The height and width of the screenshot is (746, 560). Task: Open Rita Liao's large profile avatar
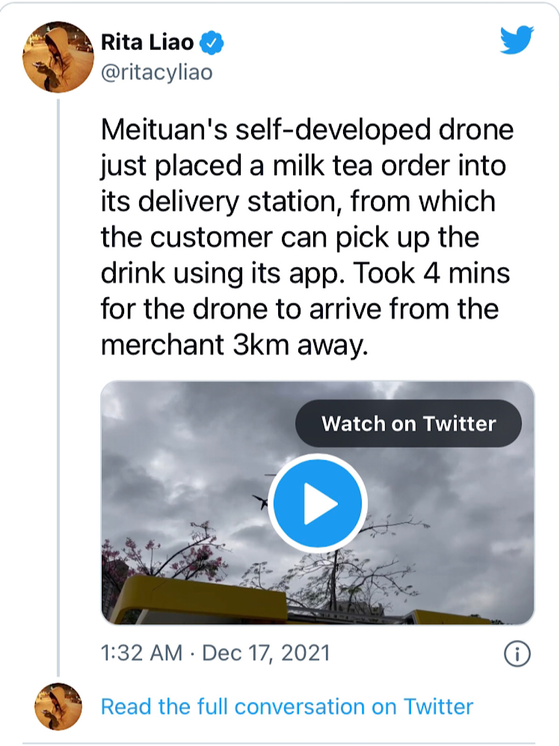tap(58, 57)
